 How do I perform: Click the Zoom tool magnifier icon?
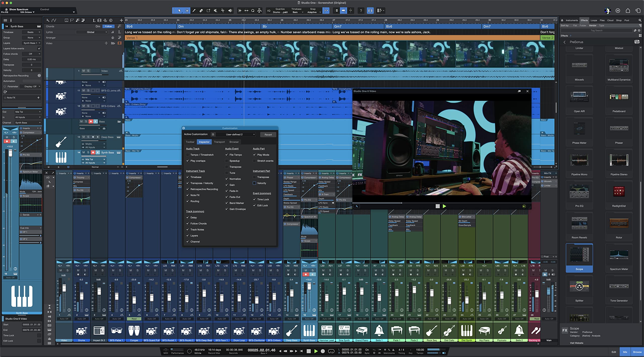253,11
